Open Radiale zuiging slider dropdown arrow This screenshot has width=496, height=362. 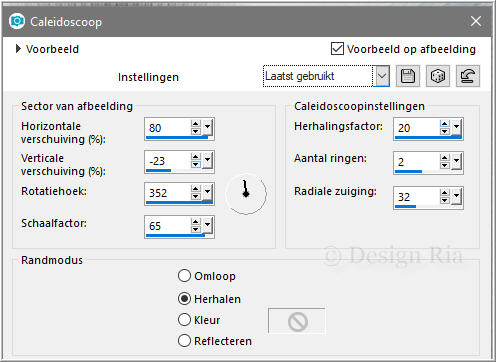point(456,196)
